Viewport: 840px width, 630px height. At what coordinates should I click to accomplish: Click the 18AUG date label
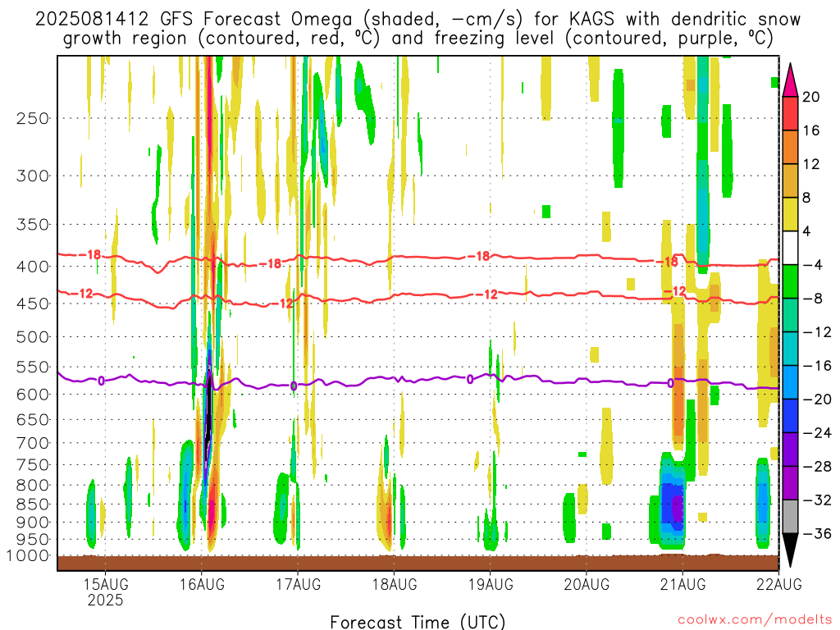coord(395,584)
